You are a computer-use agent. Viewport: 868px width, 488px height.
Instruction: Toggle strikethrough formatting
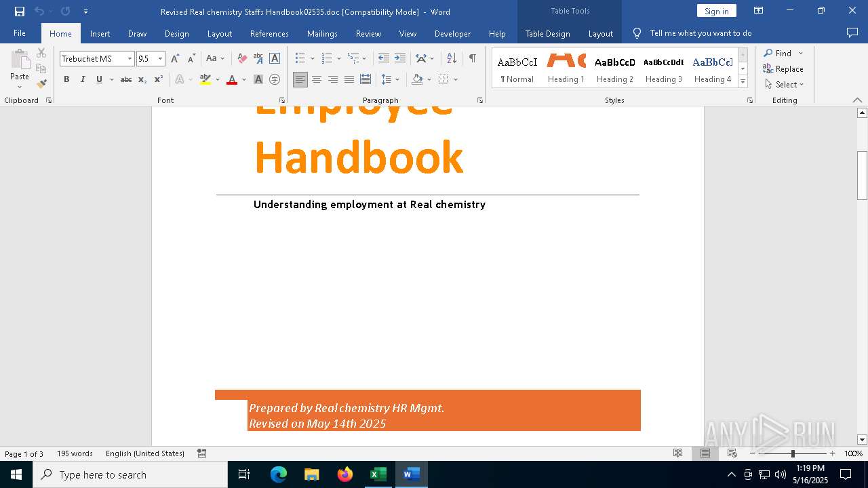click(126, 80)
